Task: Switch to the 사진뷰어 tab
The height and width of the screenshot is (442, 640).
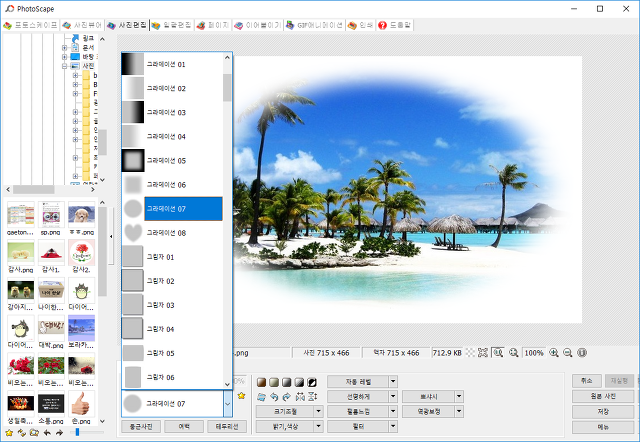Action: (82, 25)
